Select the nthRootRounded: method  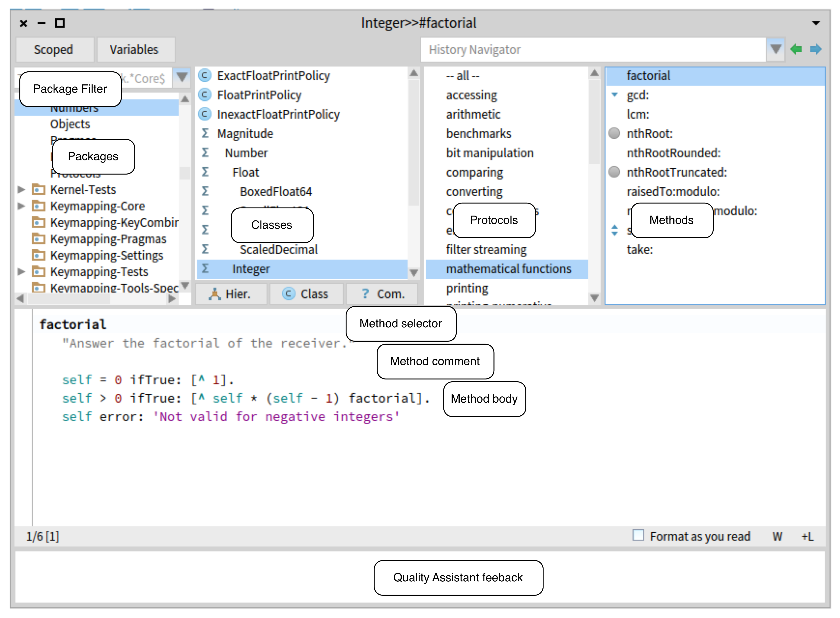tap(674, 153)
